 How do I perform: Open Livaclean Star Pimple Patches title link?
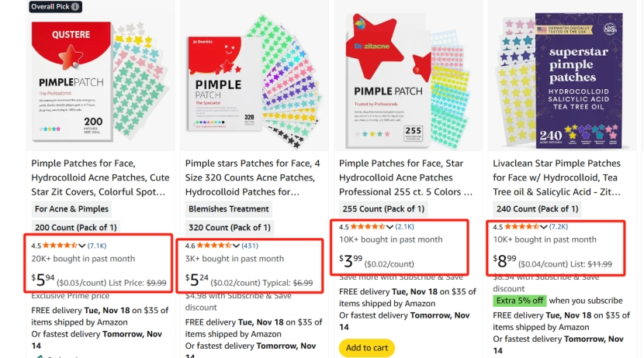coord(556,177)
